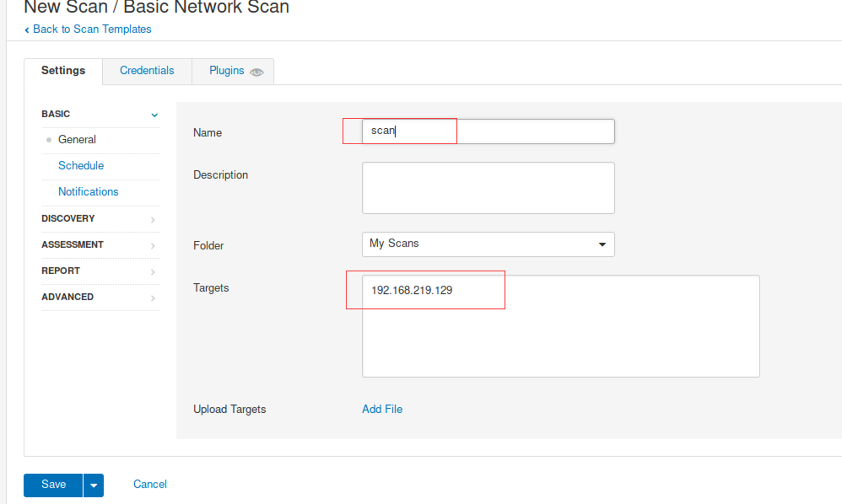Viewport: 842px width, 504px height.
Task: Click the back arrow before Scan Templates
Action: [27, 30]
